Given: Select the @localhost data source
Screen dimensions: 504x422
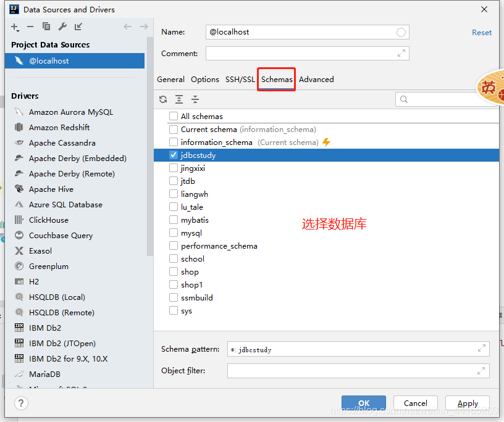Looking at the screenshot, I should 75,60.
